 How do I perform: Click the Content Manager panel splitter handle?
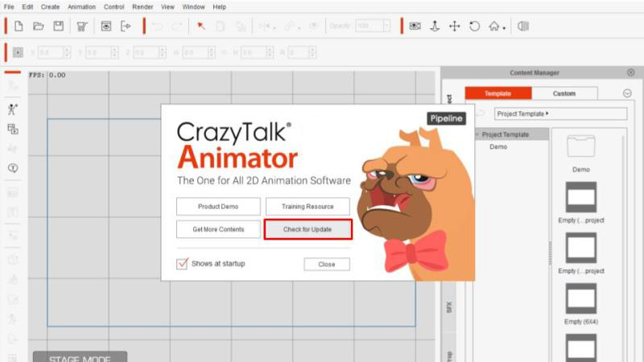click(x=550, y=253)
